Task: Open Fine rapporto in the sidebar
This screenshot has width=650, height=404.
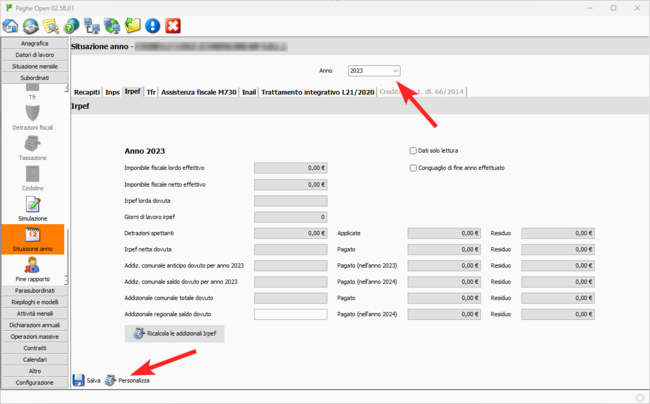Action: (x=33, y=268)
